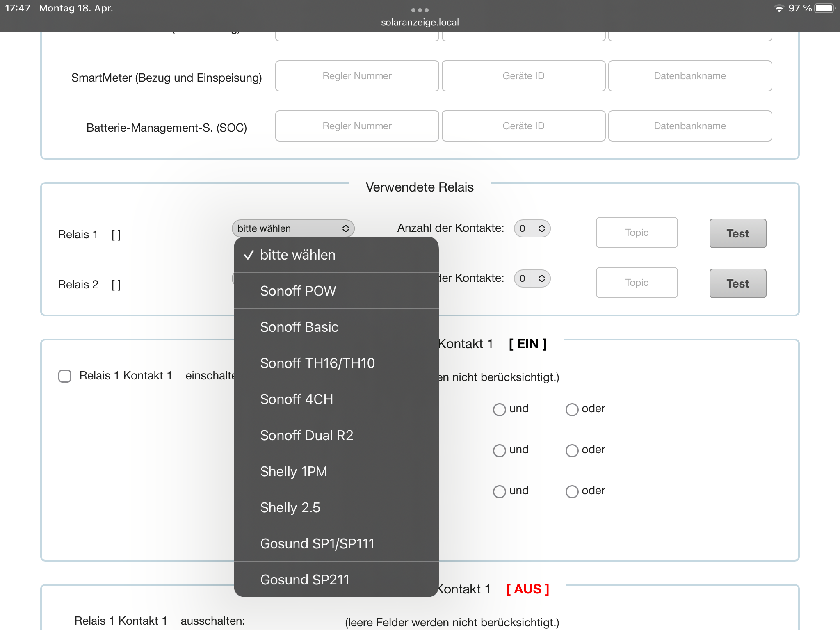Screen dimensions: 840x630
Task: Click Batterie-Management Datenbankname field
Action: (x=690, y=126)
